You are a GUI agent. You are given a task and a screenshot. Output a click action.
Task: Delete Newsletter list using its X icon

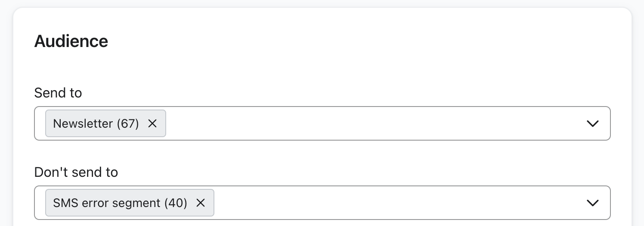[x=152, y=124]
